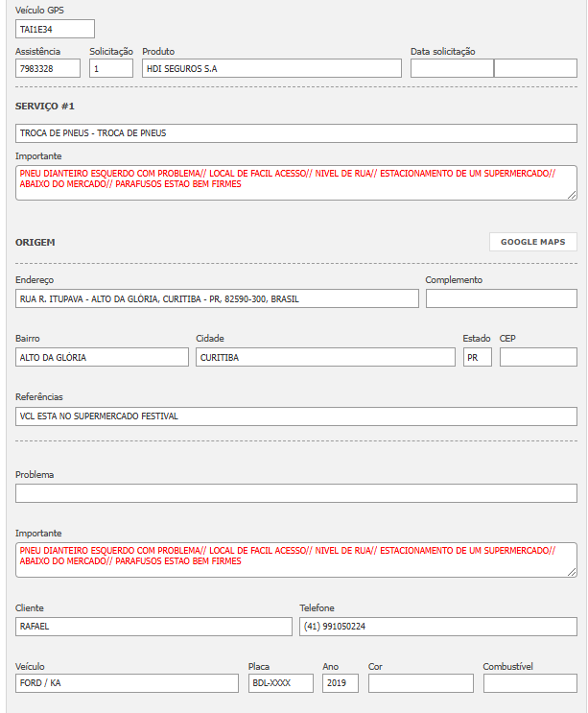
Task: Focus the Produto field with HDI Seguros
Action: click(x=271, y=68)
